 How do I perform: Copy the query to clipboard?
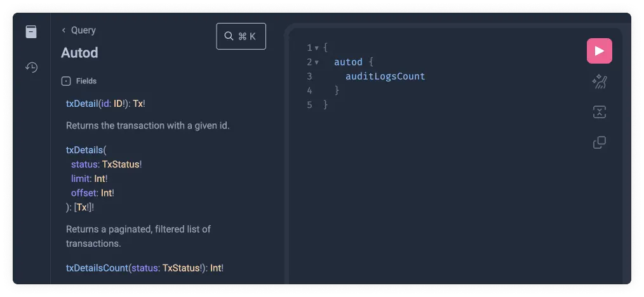point(599,142)
